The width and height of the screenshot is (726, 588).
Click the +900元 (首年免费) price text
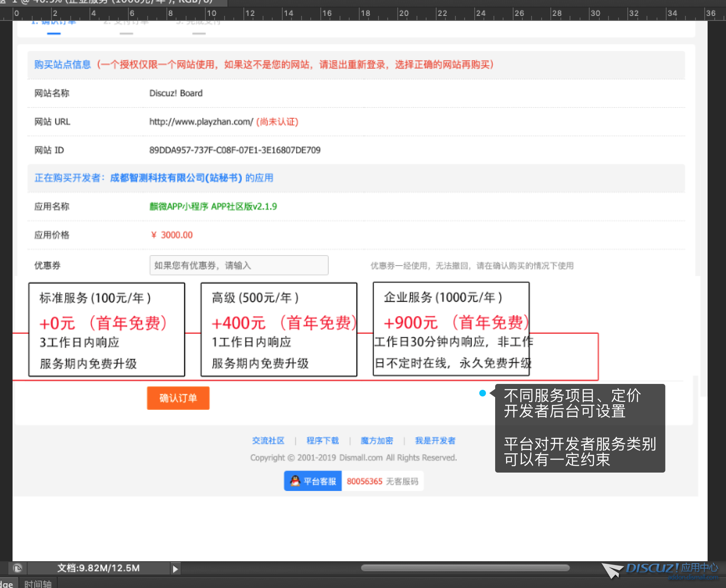tap(456, 322)
